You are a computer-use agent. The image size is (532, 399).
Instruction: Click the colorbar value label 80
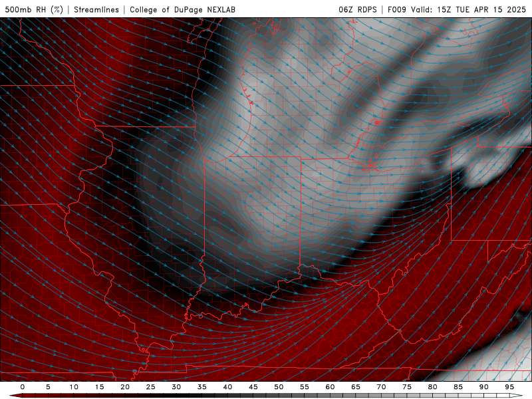432,387
